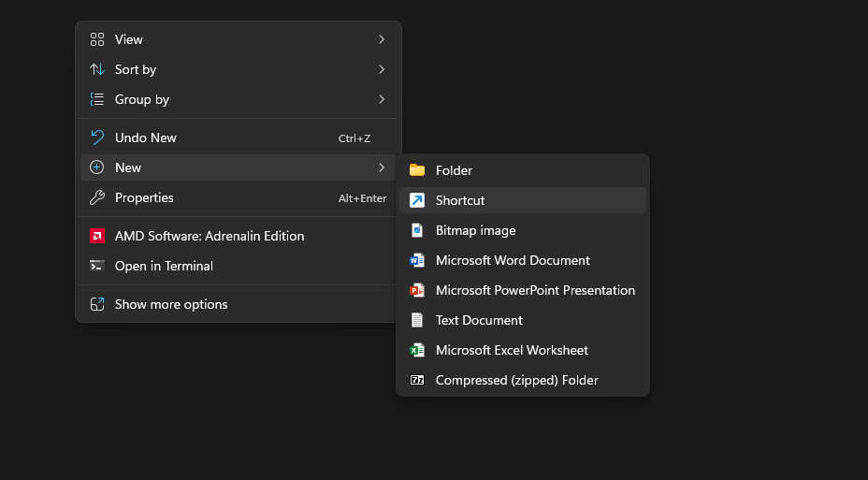Create a new Microsoft Word Document

[x=523, y=260]
